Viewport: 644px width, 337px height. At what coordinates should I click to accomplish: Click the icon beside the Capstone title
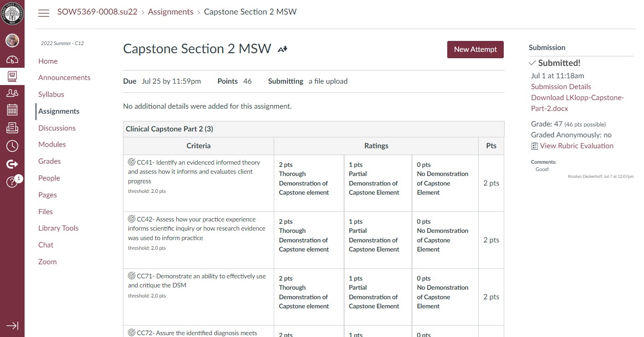point(282,49)
